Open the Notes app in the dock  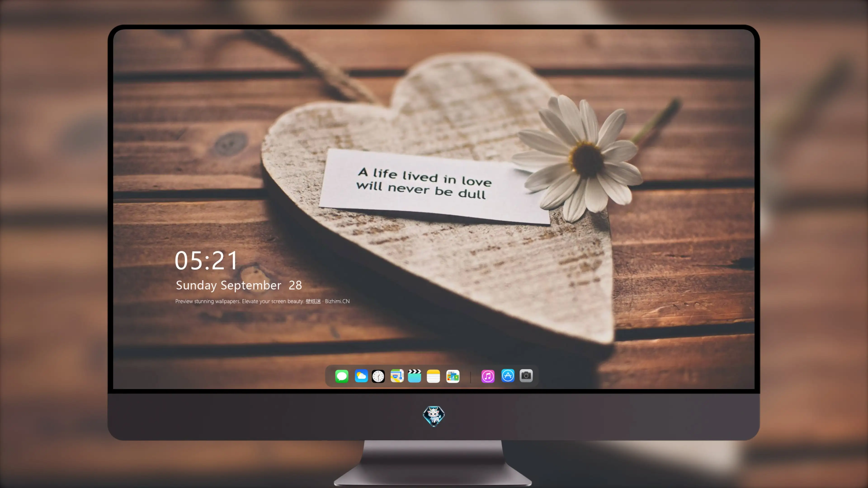433,376
